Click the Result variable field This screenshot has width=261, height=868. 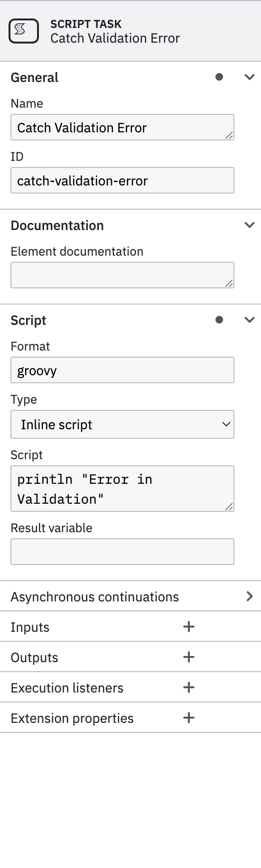pos(122,552)
